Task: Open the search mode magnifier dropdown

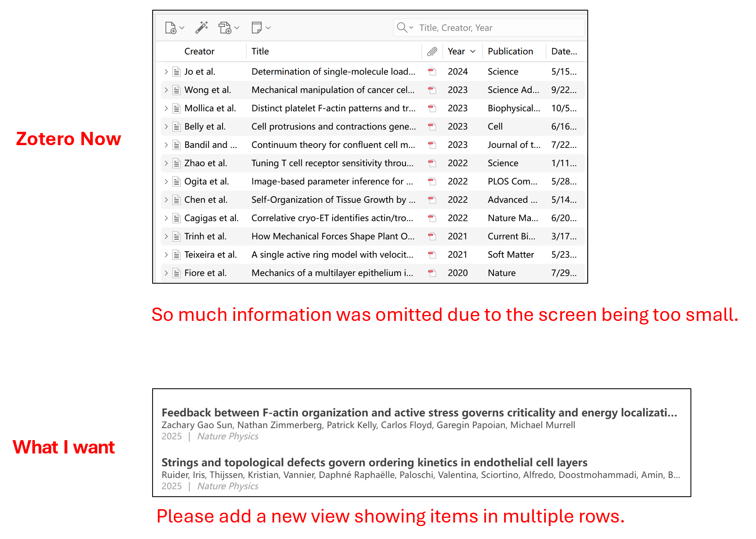Action: (405, 27)
